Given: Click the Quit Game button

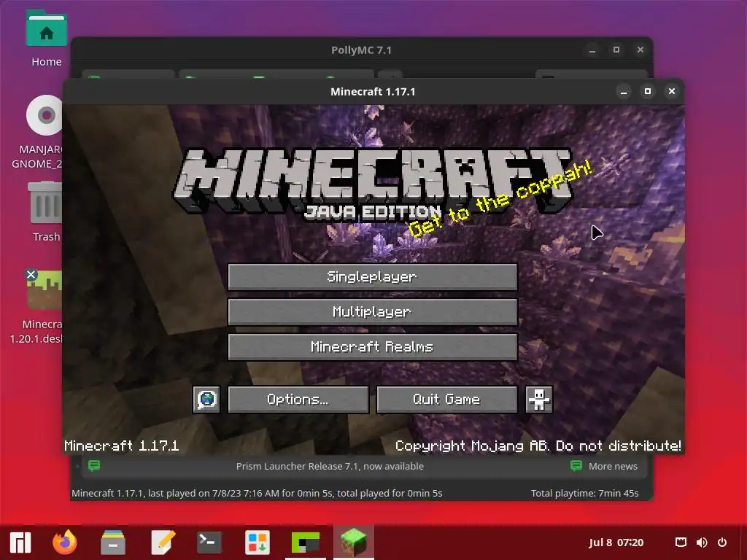Looking at the screenshot, I should point(447,399).
